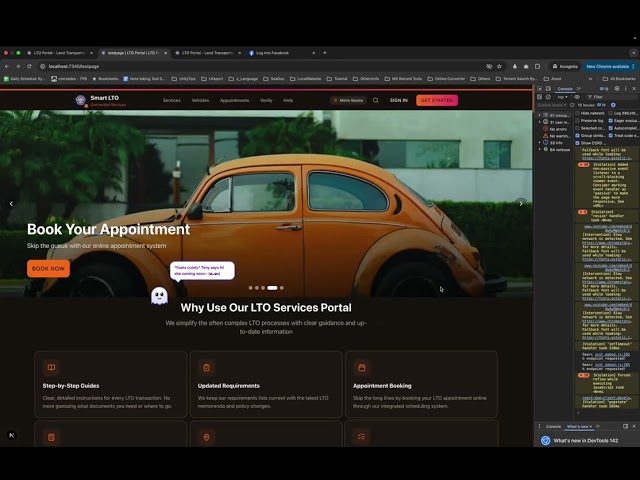Close the DevTools panel
The height and width of the screenshot is (480, 640).
(x=634, y=89)
